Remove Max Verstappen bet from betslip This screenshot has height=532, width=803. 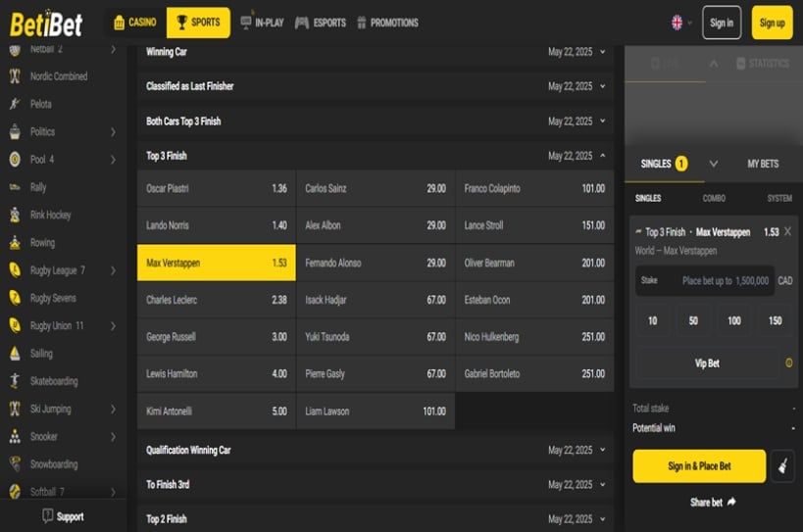pyautogui.click(x=787, y=232)
